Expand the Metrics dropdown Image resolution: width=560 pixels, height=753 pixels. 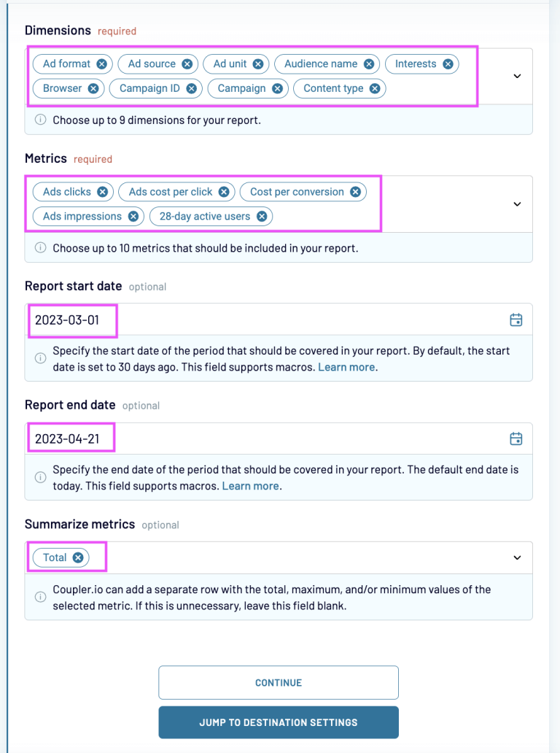pyautogui.click(x=517, y=204)
